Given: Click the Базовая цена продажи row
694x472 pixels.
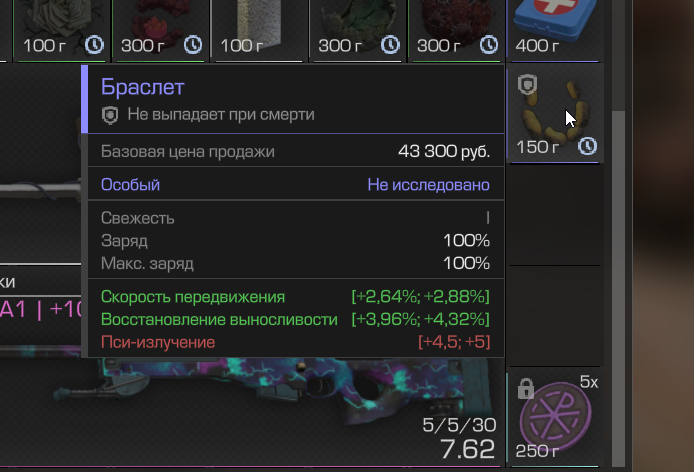Looking at the screenshot, I should pyautogui.click(x=296, y=151).
